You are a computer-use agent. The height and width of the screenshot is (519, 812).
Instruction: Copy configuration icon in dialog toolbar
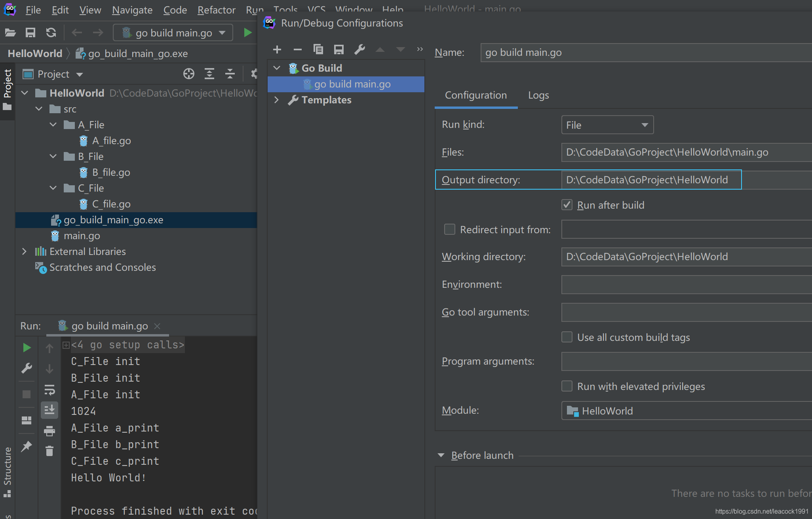pos(318,49)
